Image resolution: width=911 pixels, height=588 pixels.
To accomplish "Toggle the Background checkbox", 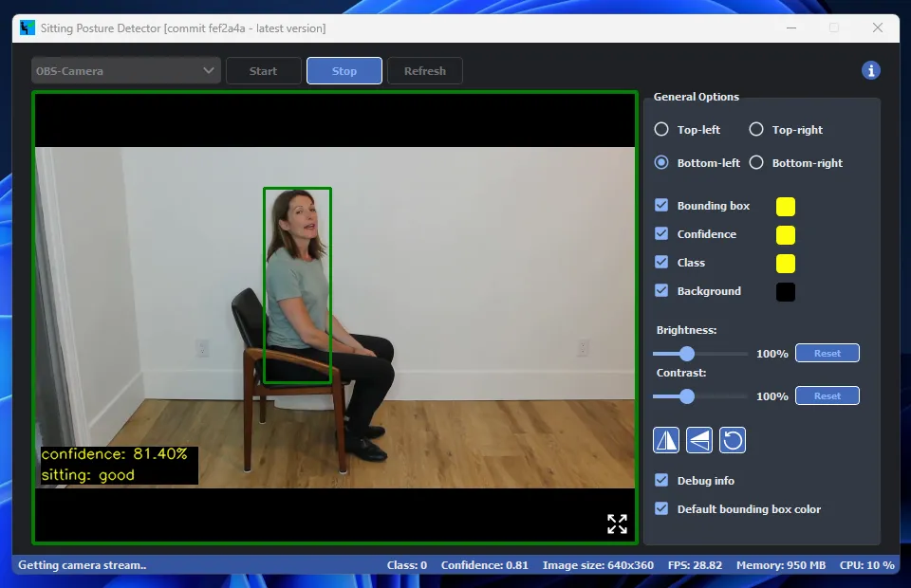I will pyautogui.click(x=661, y=290).
